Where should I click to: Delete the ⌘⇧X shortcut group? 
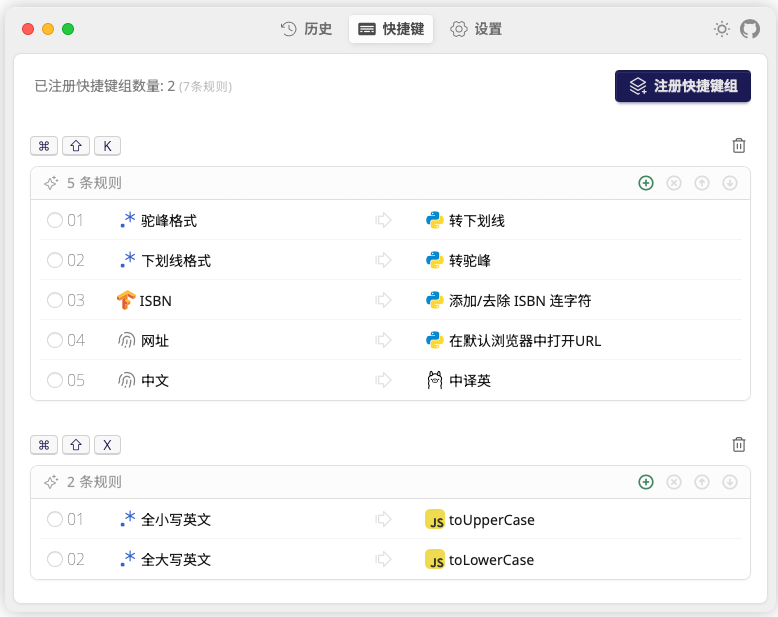pos(739,445)
